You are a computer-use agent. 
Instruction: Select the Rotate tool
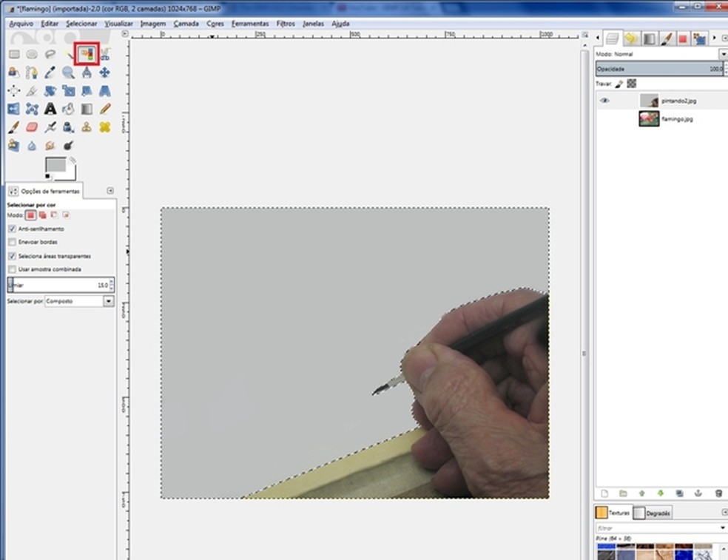[50, 90]
